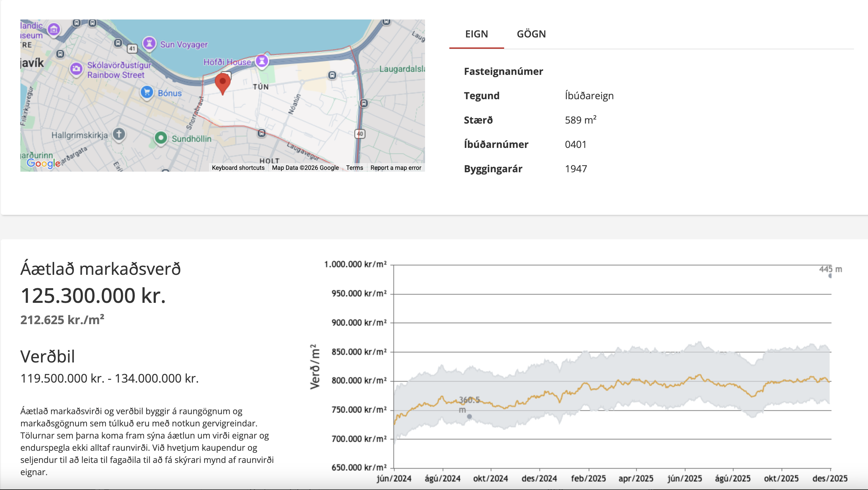
Task: Click the 445 m chart data point
Action: (830, 276)
